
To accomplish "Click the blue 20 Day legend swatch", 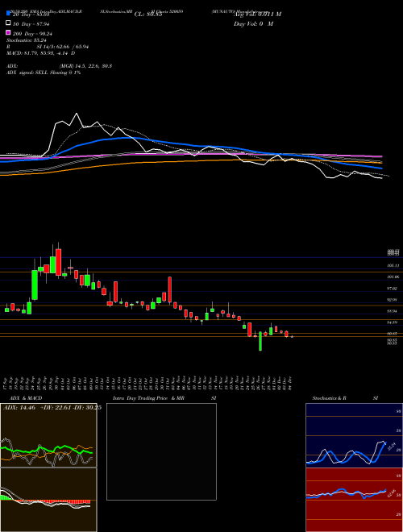I will point(9,13).
